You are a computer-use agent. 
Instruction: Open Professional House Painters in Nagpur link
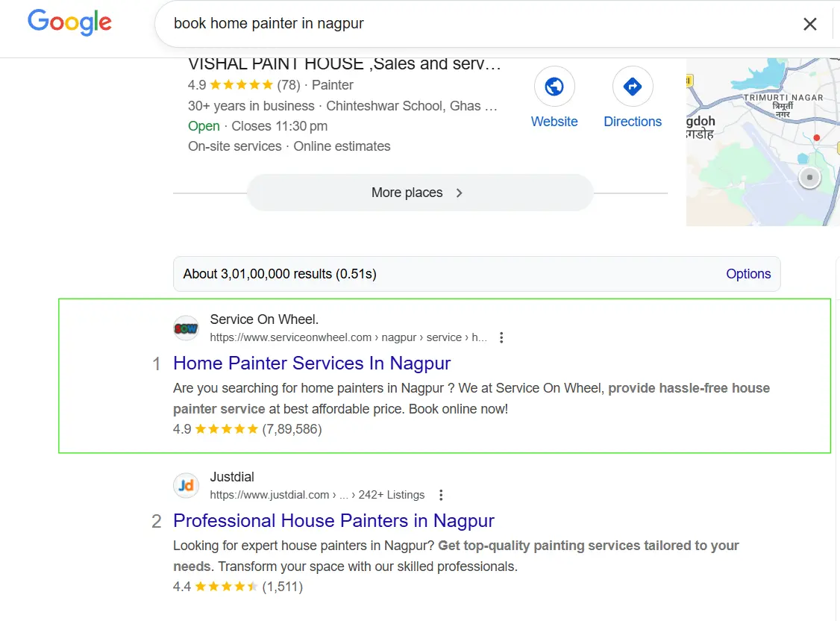(333, 521)
